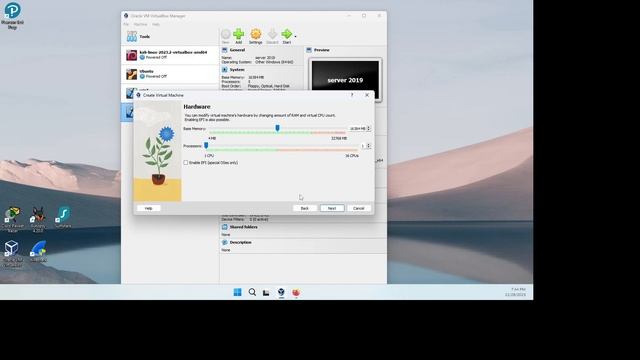Screen dimensions: 640x360
Task: Select the Tools entry in VirtualBox Manager
Action: tap(170, 37)
